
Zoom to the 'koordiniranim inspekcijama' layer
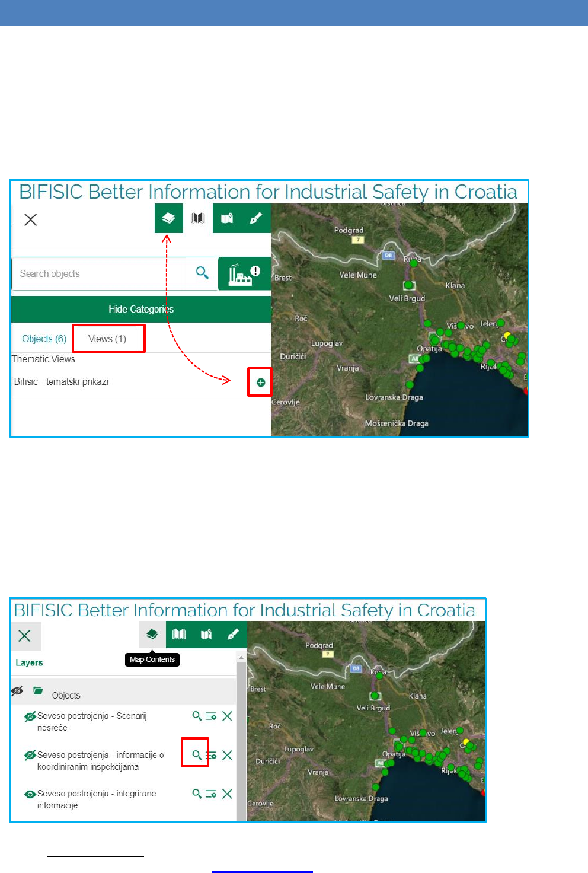click(197, 755)
